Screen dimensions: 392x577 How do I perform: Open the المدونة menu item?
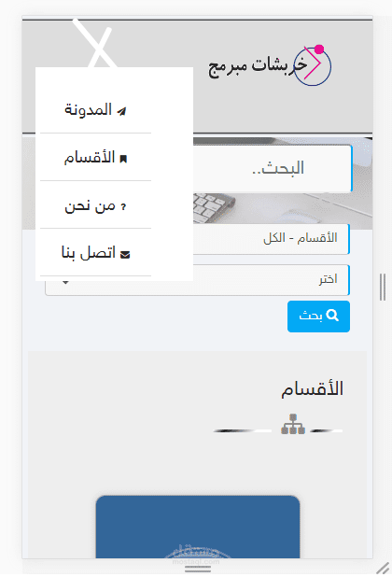coord(95,110)
